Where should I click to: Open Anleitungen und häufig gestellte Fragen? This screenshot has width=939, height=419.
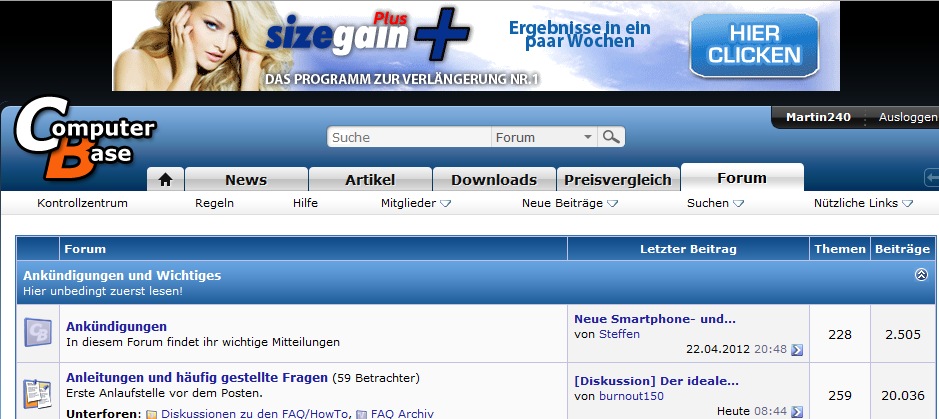(x=196, y=378)
